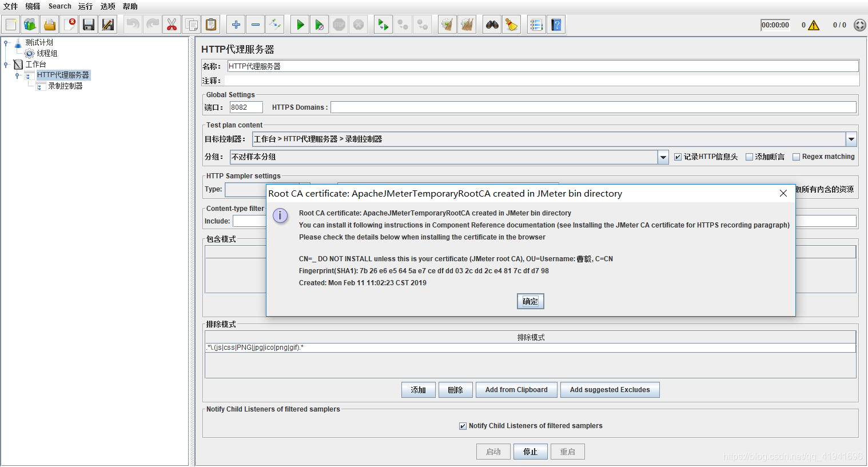
Task: Collapse the 测试计划 tree node handle
Action: (x=6, y=42)
